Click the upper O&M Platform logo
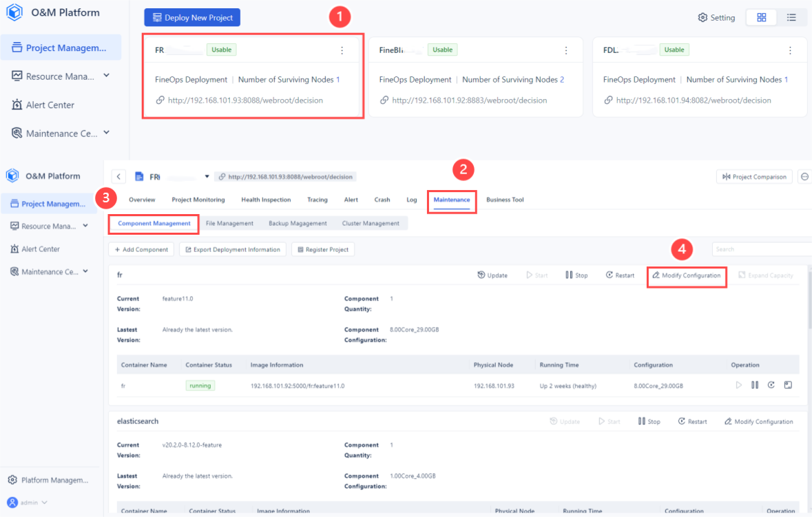 point(14,12)
